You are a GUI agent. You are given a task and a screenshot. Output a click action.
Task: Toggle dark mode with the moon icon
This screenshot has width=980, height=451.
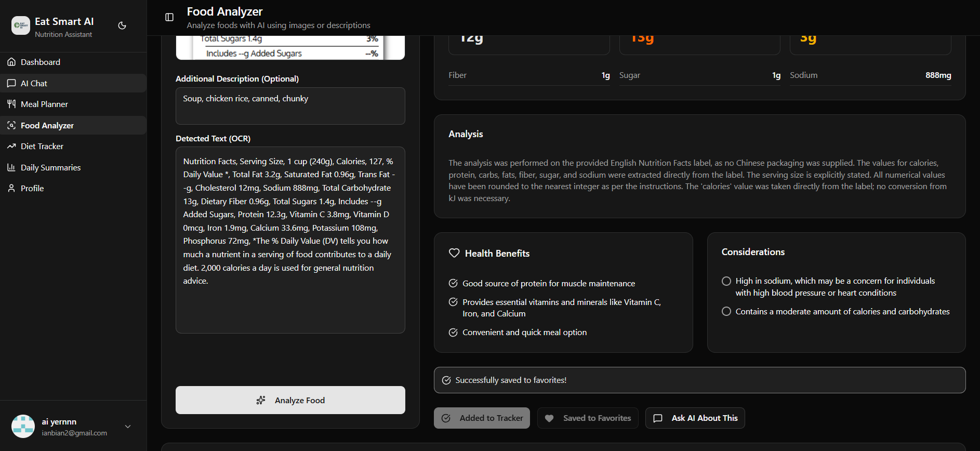click(x=122, y=25)
